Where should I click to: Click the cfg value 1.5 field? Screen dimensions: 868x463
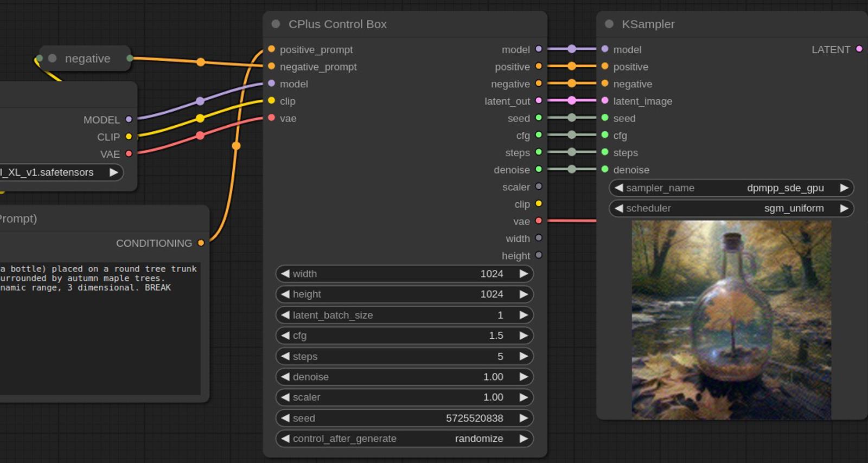404,336
